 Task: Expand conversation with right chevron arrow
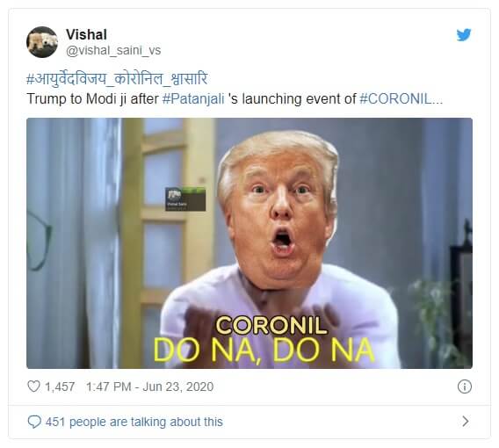click(466, 421)
